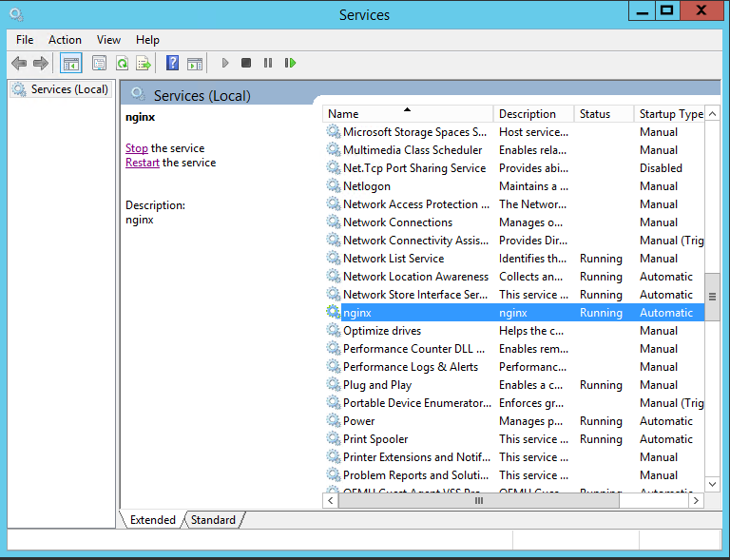The image size is (730, 560).
Task: Click the Restart the service link
Action: click(143, 163)
